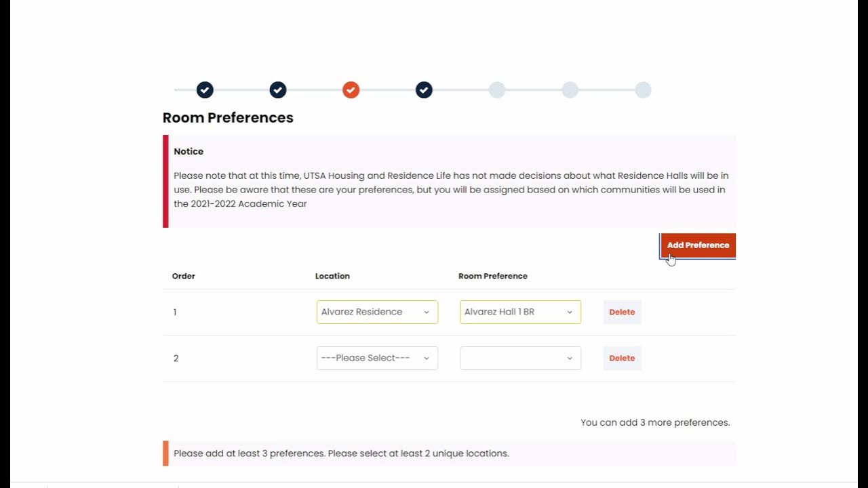The width and height of the screenshot is (868, 488).
Task: Select the orange current step circle
Action: pyautogui.click(x=351, y=89)
